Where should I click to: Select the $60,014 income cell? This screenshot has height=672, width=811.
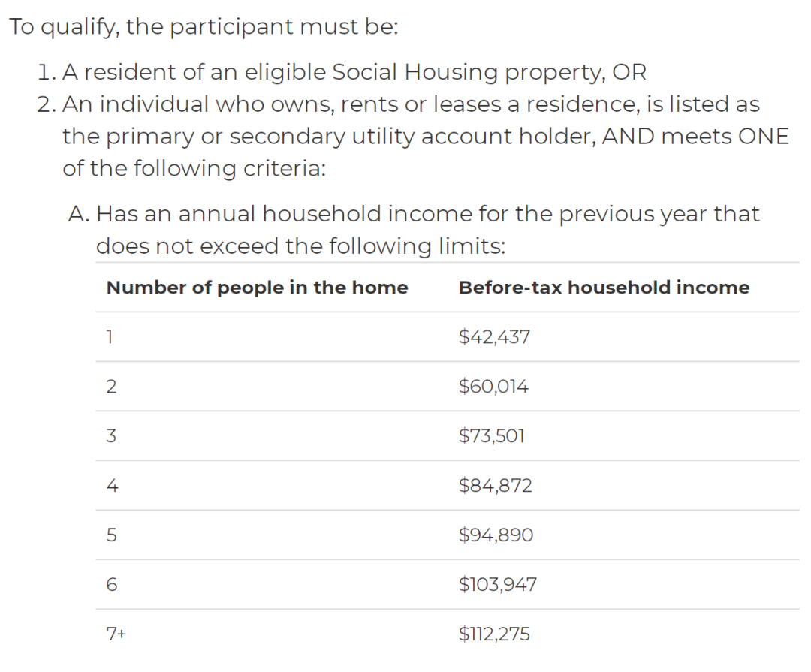pos(493,387)
